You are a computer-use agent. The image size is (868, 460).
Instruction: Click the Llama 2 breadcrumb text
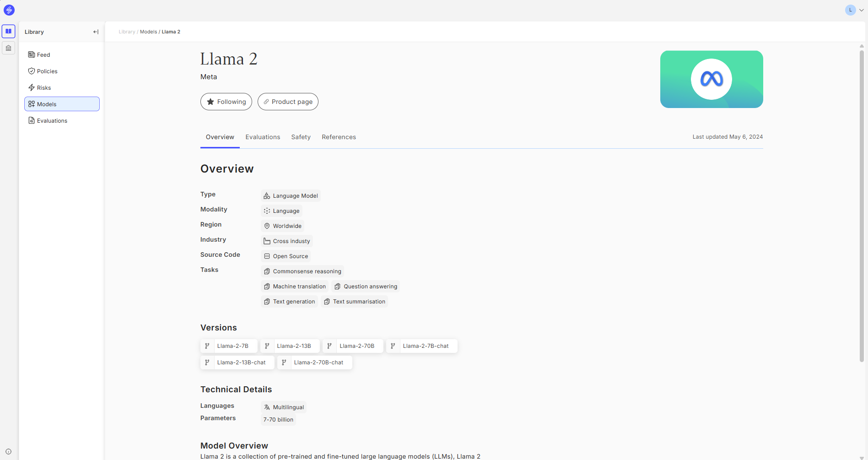[171, 32]
